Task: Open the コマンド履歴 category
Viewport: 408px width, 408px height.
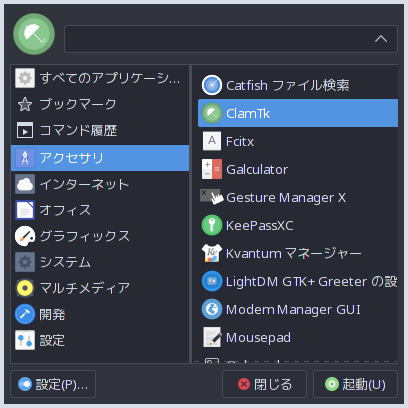Action: (100, 130)
